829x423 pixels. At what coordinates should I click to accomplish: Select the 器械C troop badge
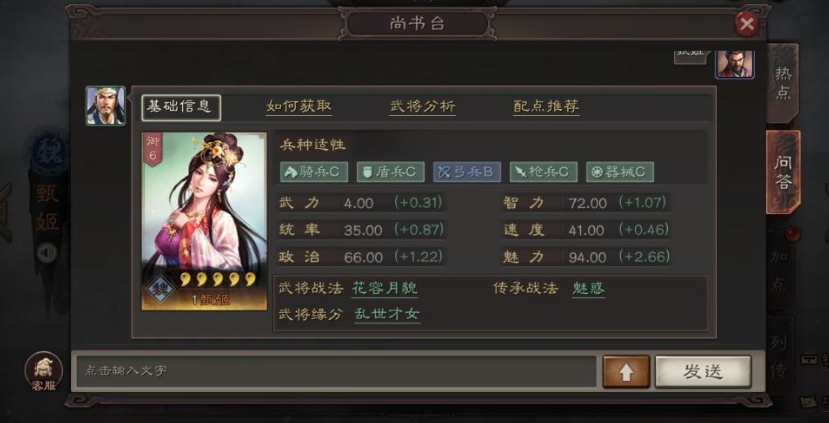tap(620, 172)
